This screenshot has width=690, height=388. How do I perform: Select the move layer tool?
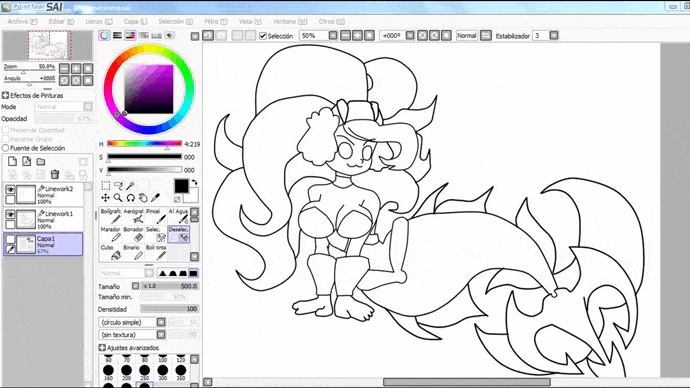[x=105, y=198]
